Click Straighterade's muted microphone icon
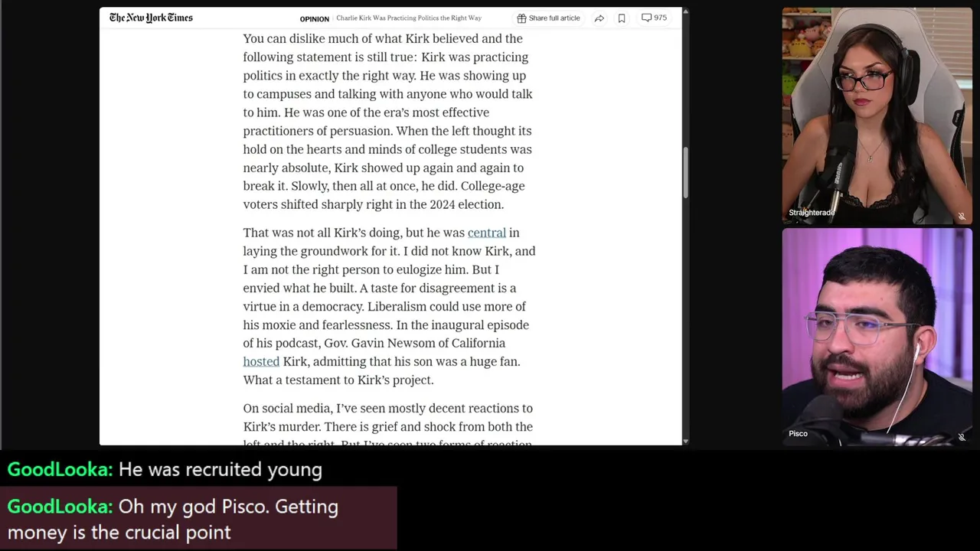The width and height of the screenshot is (980, 551). click(962, 217)
